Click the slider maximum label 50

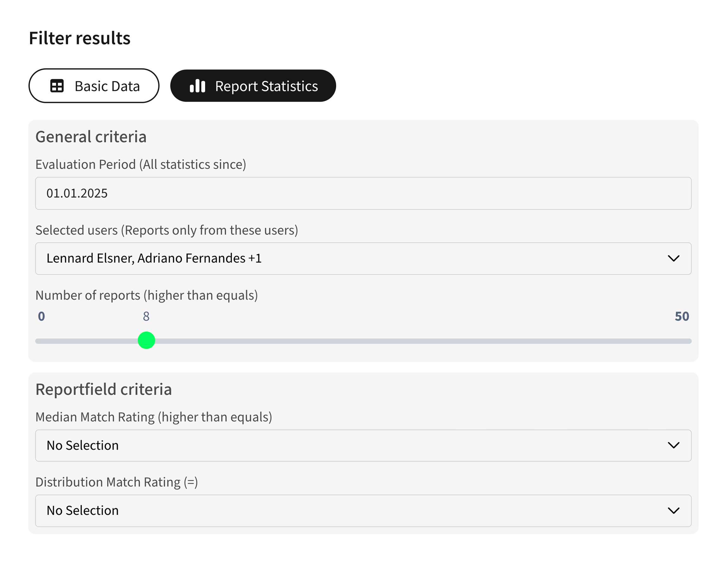(682, 316)
